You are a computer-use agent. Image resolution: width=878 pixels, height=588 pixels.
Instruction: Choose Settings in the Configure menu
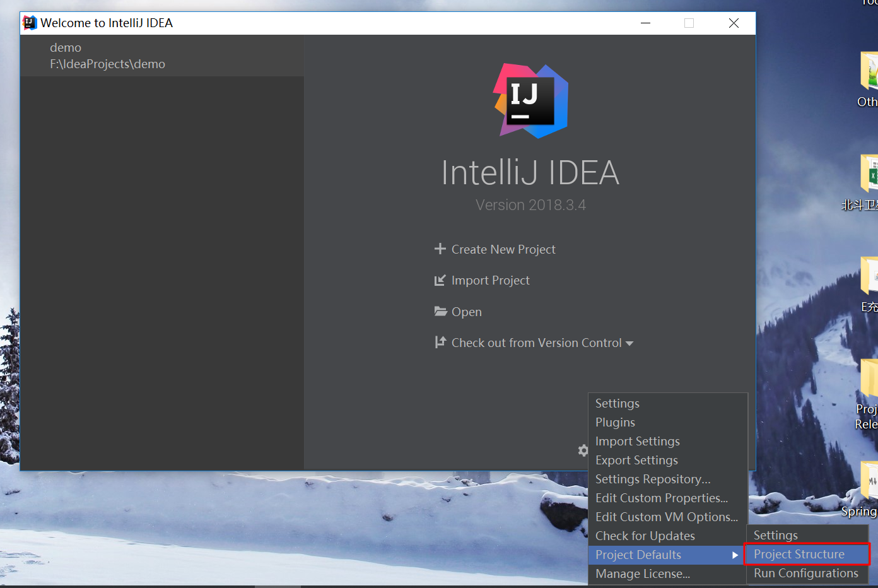(668, 403)
